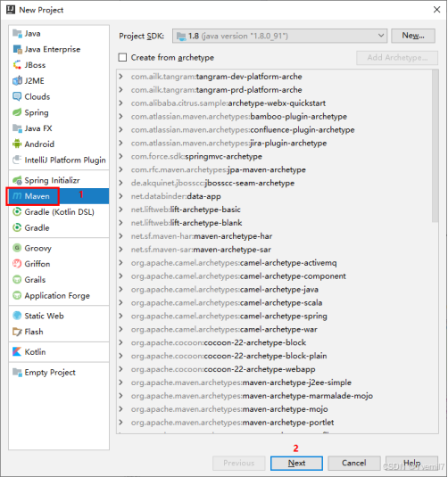
Task: Expand jpa-maven-archetype node
Action: [120, 169]
